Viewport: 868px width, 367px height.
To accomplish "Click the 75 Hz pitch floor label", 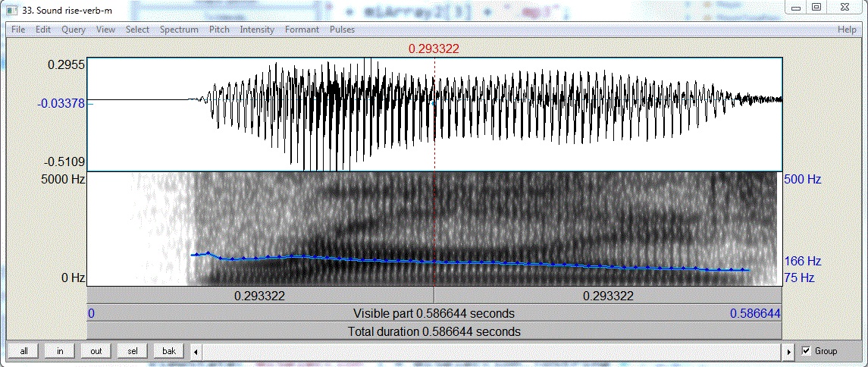I will 800,278.
